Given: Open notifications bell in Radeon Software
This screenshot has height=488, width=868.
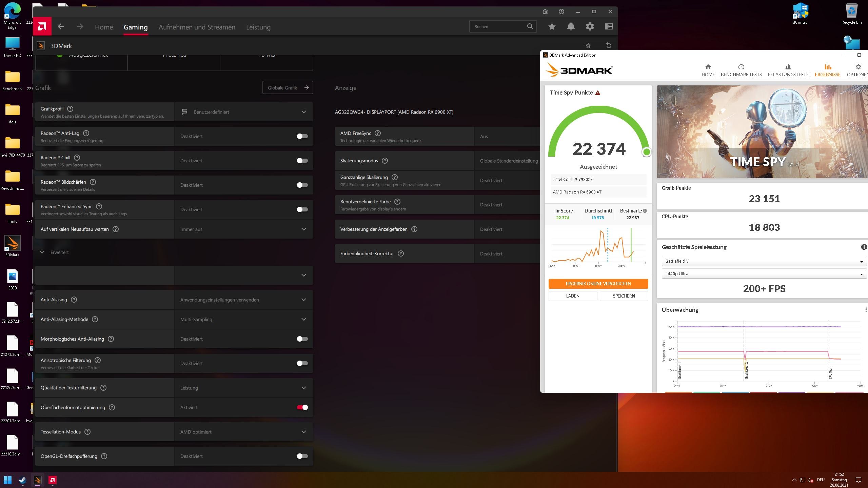Looking at the screenshot, I should point(571,26).
